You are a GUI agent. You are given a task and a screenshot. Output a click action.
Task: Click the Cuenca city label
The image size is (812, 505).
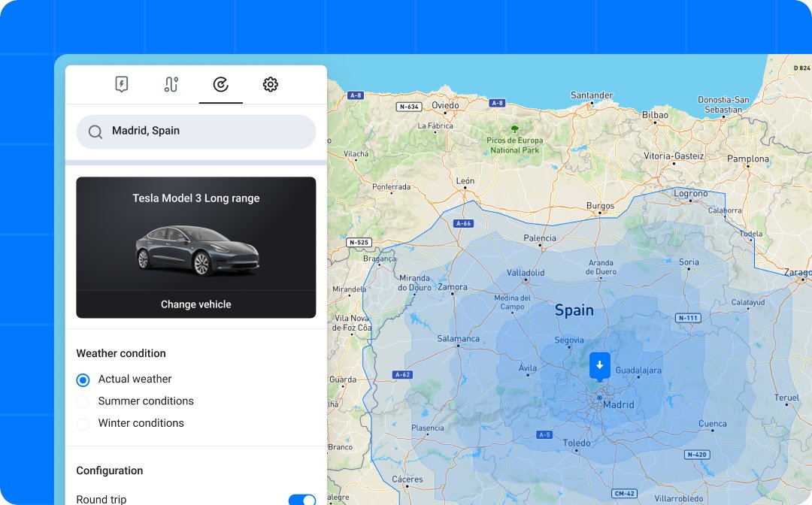coord(713,424)
